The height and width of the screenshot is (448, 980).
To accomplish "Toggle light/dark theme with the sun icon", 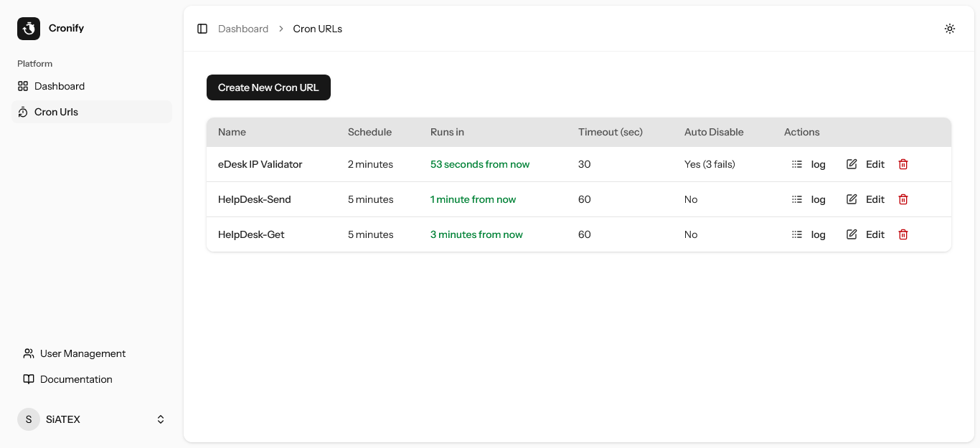I will point(950,29).
